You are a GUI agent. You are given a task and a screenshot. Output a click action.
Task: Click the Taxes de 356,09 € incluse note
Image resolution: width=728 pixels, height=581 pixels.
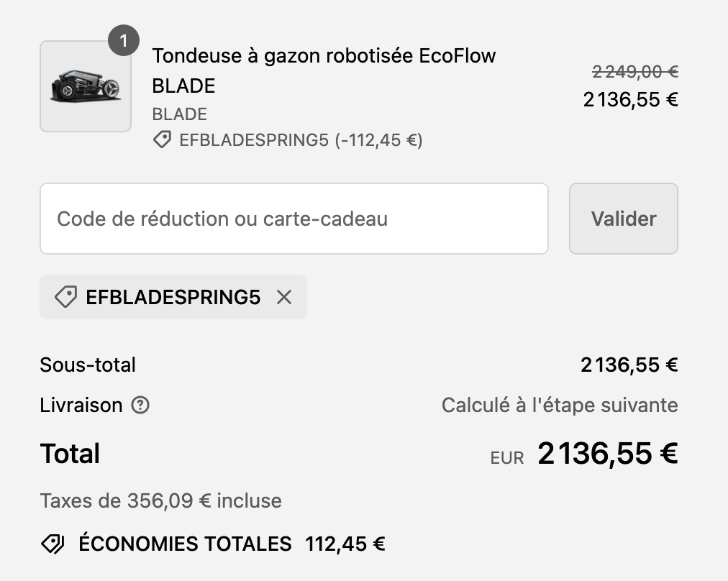pos(160,500)
